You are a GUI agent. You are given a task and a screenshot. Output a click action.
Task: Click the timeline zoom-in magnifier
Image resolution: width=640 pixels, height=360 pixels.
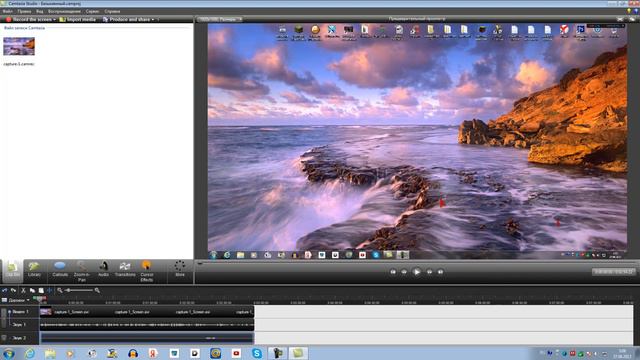(x=97, y=290)
